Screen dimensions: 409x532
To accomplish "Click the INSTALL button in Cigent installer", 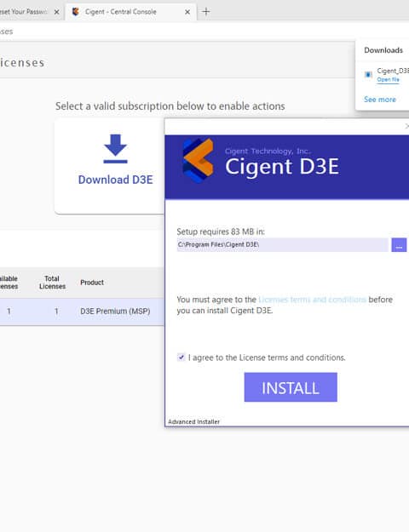I will [x=291, y=387].
